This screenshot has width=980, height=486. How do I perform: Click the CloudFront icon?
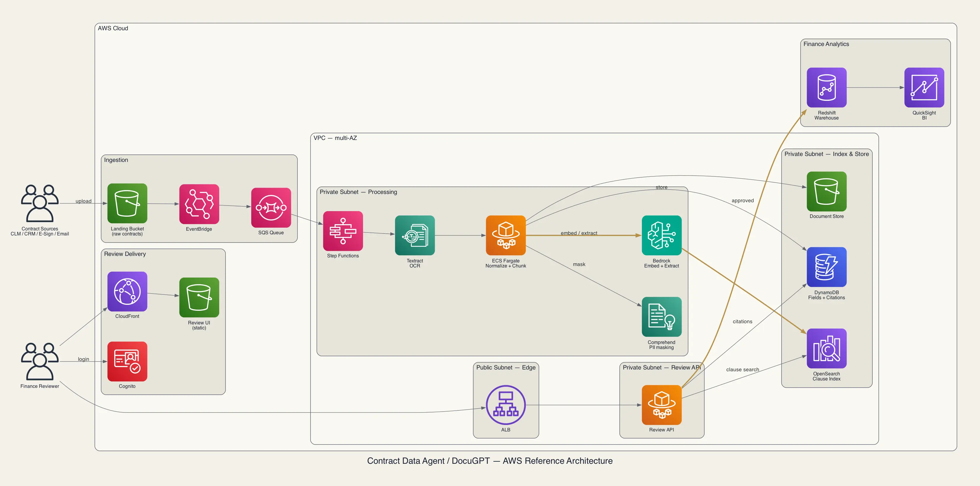[127, 291]
